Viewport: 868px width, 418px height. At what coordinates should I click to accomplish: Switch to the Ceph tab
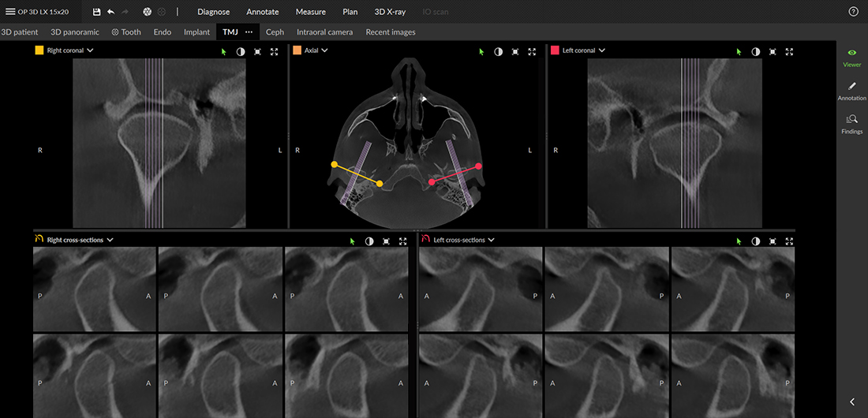[275, 32]
